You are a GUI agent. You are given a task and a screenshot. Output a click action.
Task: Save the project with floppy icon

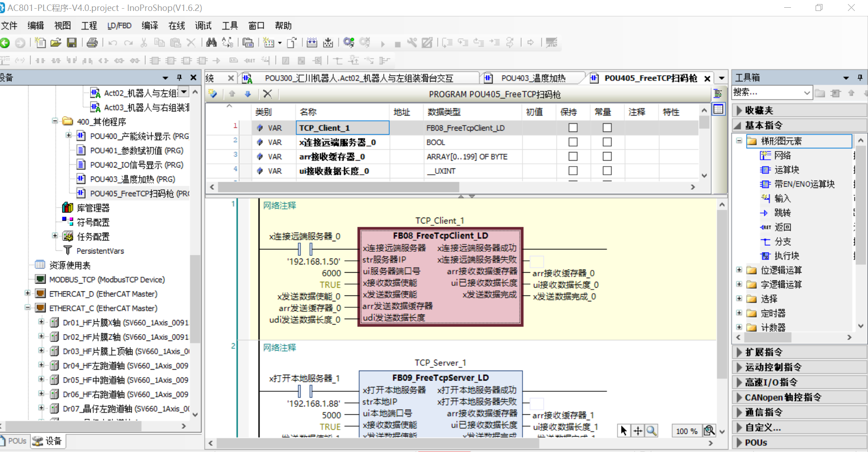tap(72, 43)
